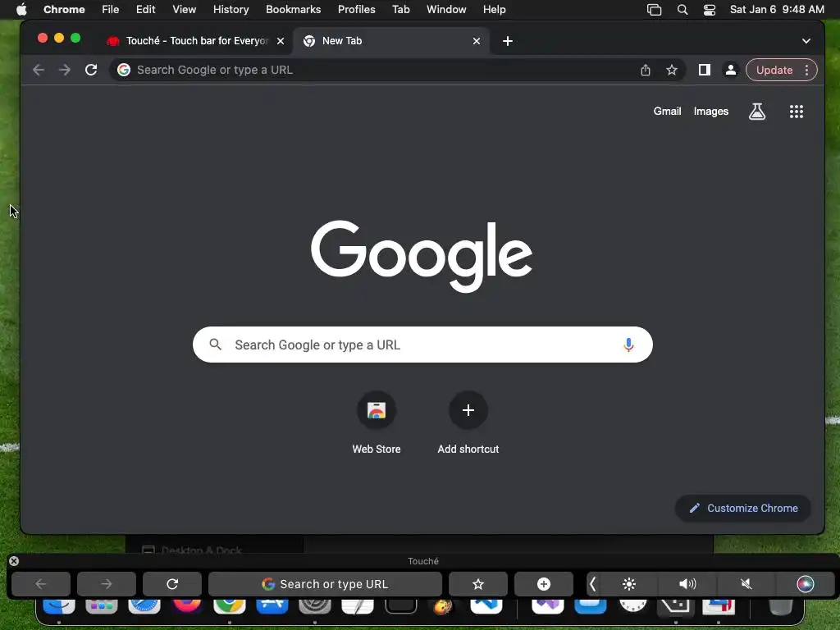Open the Gmail link
This screenshot has width=840, height=630.
[667, 112]
